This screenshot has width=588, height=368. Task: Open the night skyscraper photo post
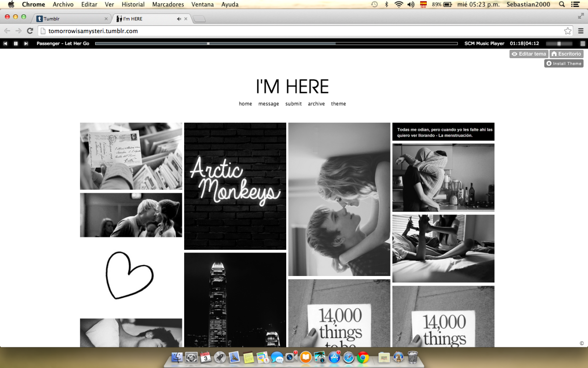[x=235, y=299]
